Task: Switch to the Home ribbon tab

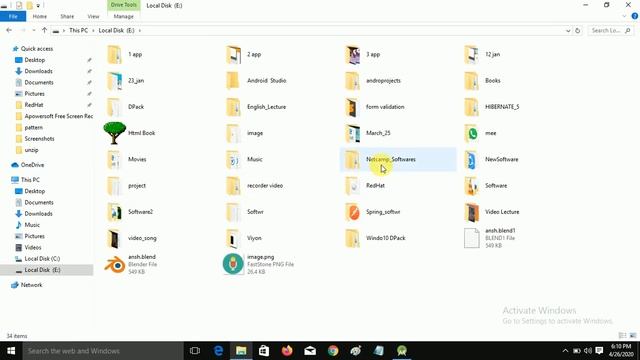Action: coord(40,16)
